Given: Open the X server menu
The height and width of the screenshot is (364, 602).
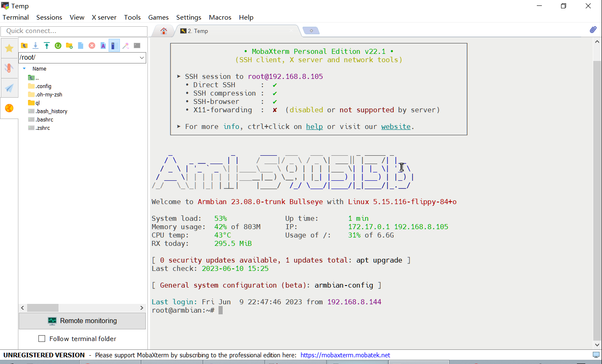Looking at the screenshot, I should [x=104, y=17].
